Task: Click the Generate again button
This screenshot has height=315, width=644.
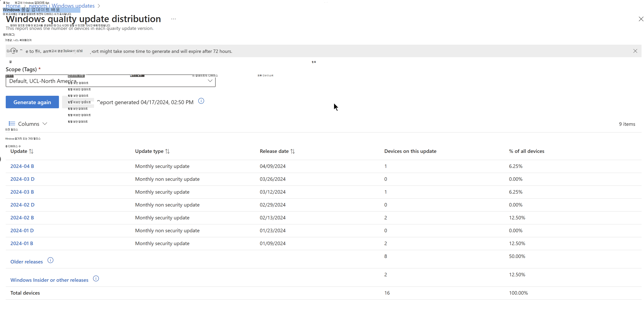Action: (32, 102)
